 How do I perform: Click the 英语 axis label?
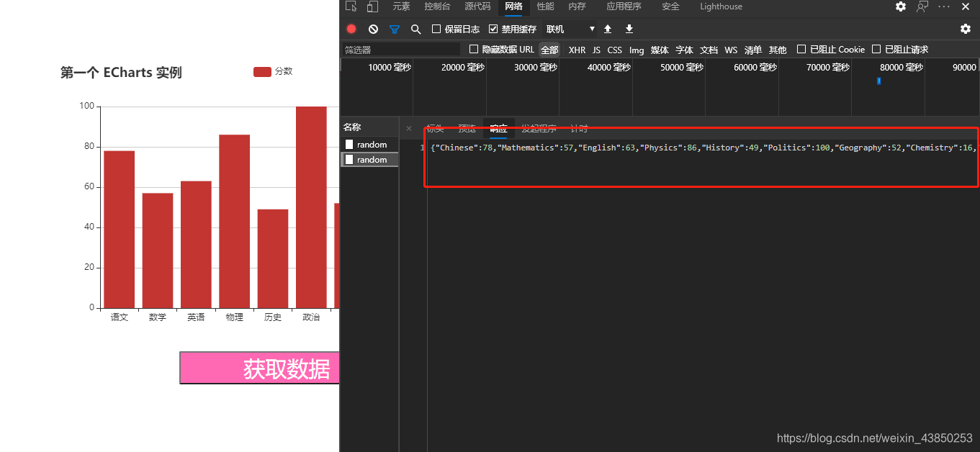[x=196, y=317]
